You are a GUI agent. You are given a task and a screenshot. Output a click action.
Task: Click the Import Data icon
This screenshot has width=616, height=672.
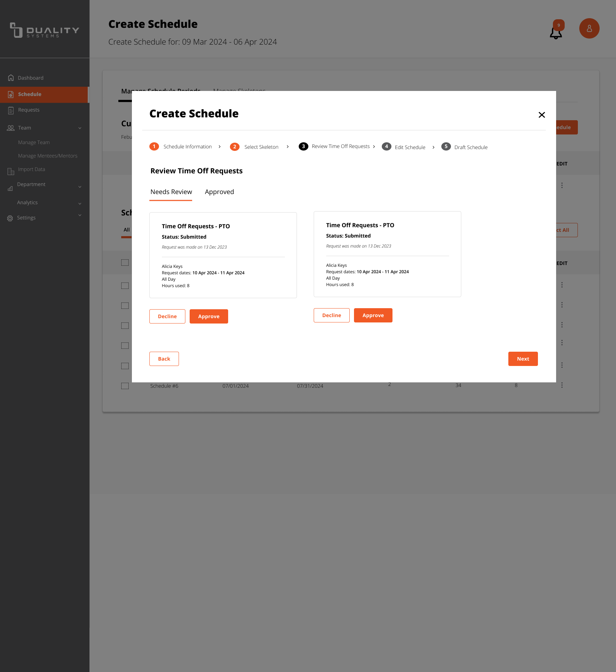(11, 172)
